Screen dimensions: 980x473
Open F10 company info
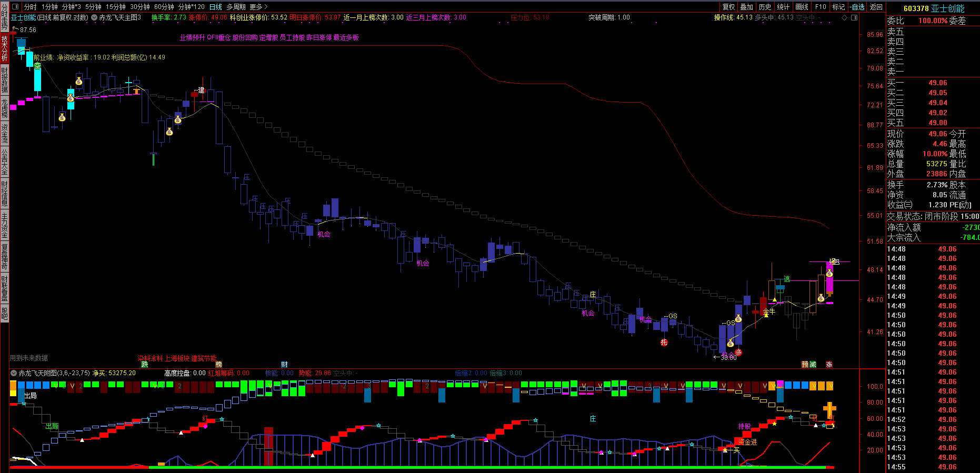(x=821, y=7)
